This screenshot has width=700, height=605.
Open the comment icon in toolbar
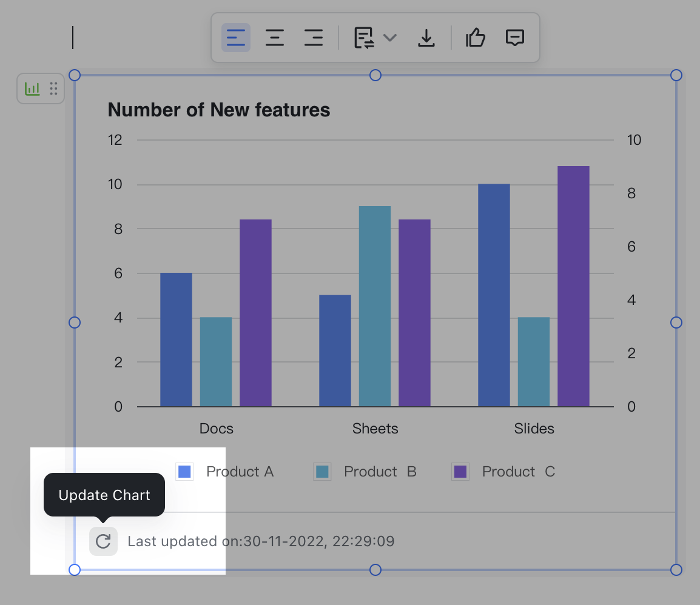click(514, 38)
